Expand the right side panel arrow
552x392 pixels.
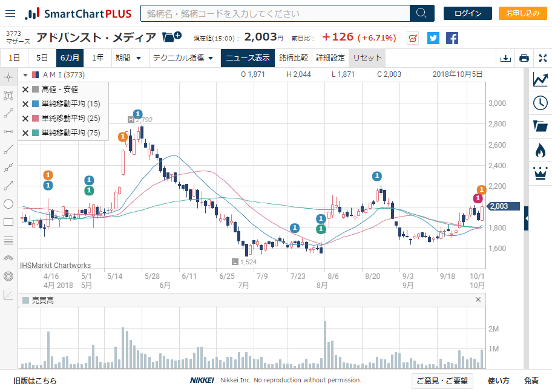[527, 218]
